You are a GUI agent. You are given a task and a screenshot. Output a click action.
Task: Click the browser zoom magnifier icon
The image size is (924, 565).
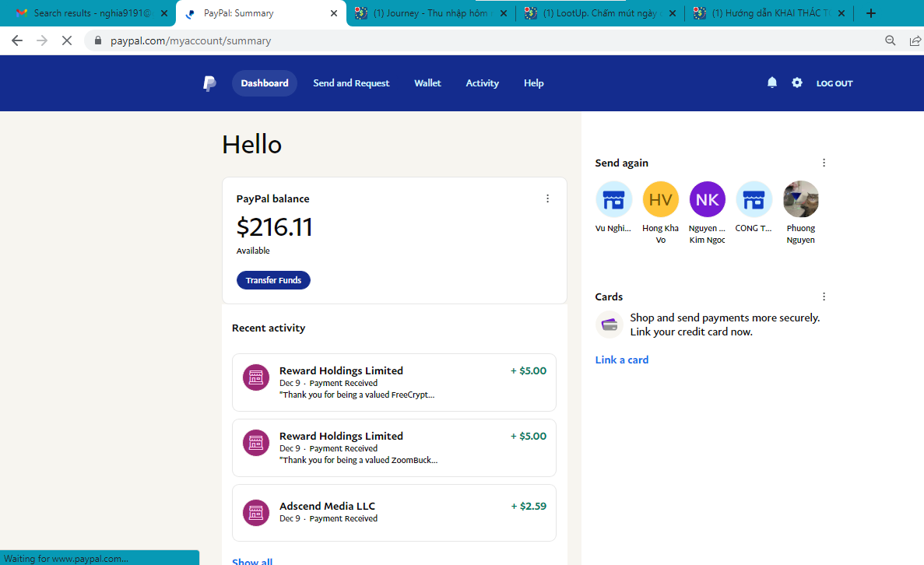pos(891,40)
